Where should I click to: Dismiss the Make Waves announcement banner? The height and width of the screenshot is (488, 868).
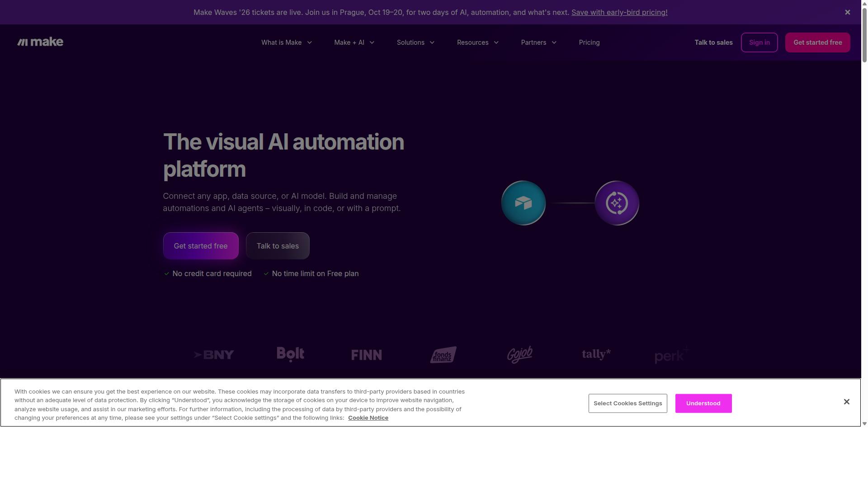pyautogui.click(x=848, y=12)
